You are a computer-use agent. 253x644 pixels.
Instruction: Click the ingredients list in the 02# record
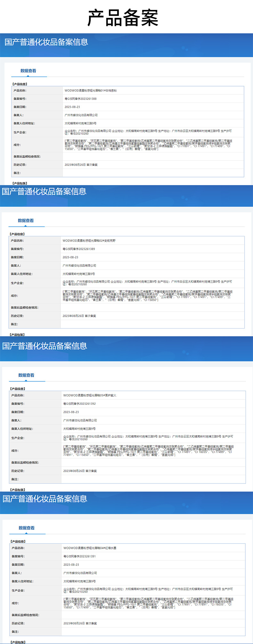click(148, 296)
